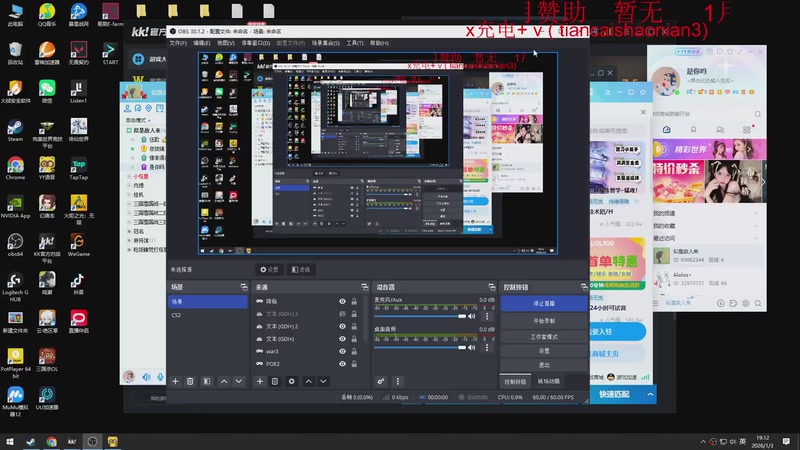The height and width of the screenshot is (450, 800).
Task: Switch to scene transitions tab in controls
Action: (x=548, y=382)
